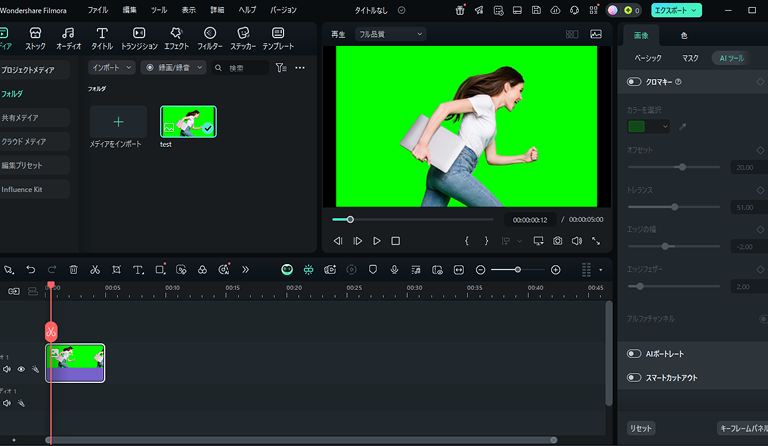768x446 pixels.
Task: Zoom in timeline with plus button
Action: 555,270
